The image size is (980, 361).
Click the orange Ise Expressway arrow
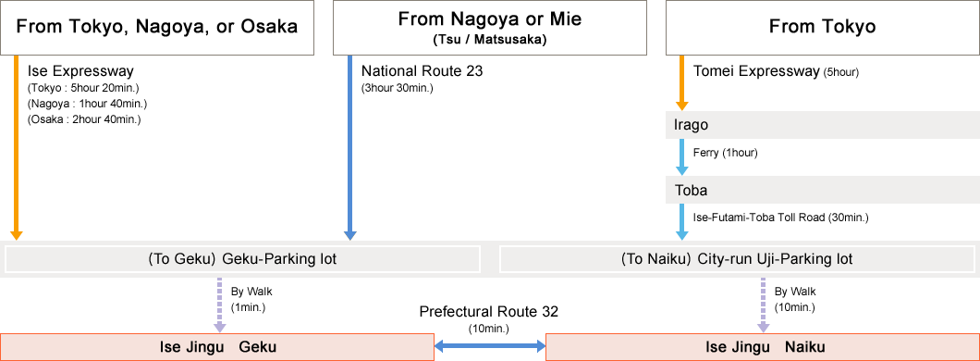(x=17, y=148)
